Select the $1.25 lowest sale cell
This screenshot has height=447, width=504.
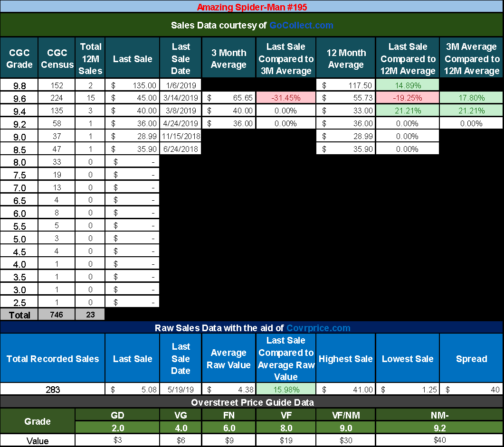(x=408, y=389)
